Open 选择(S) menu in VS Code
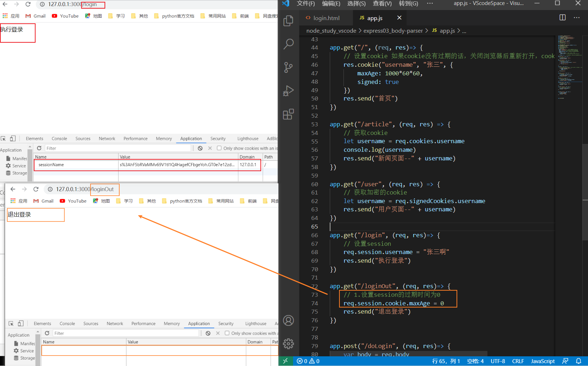The width and height of the screenshot is (588, 366). (356, 4)
